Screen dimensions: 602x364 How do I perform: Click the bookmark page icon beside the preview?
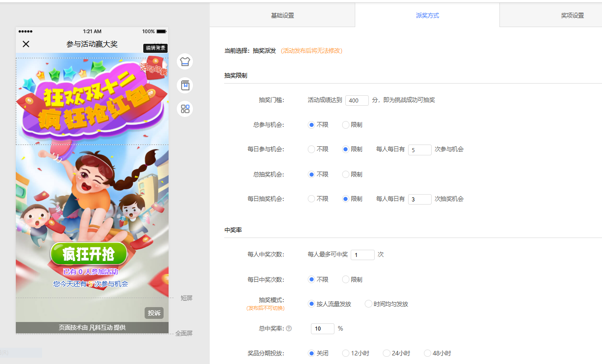[184, 85]
